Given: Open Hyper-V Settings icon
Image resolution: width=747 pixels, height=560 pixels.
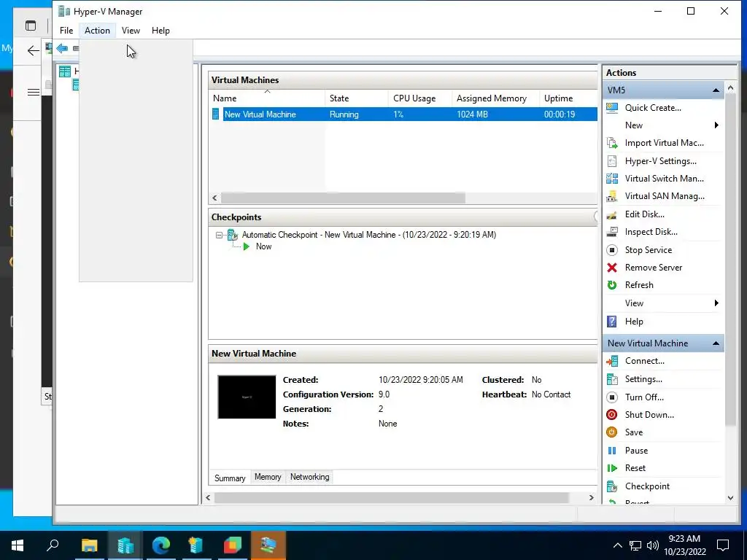Looking at the screenshot, I should 612,161.
